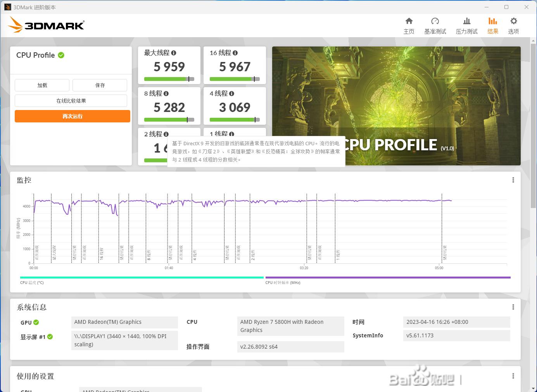Click 在线比较结果 compare online button

[71, 101]
